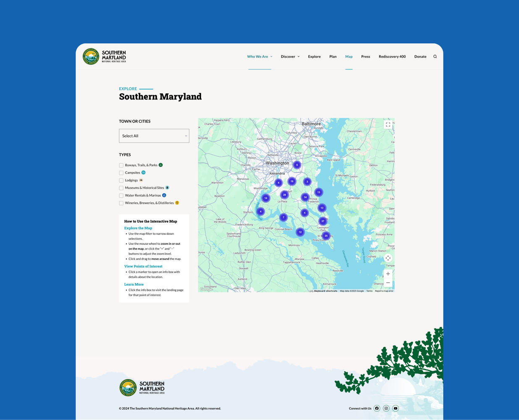Check the Museums & Historical Sites filter
Image resolution: width=519 pixels, height=420 pixels.
pyautogui.click(x=121, y=187)
